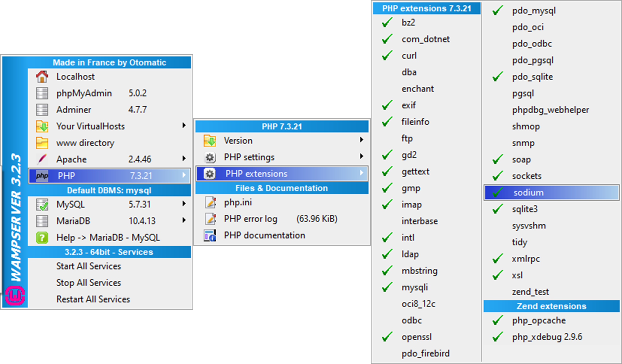Viewport: 622px width, 364px height.
Task: Click the PHP settings gear icon
Action: (x=210, y=157)
